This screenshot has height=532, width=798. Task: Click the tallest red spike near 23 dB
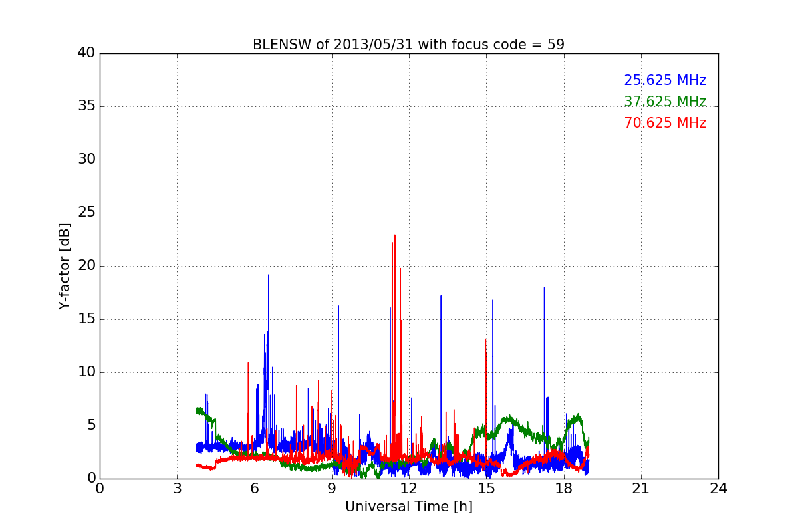[x=394, y=236]
